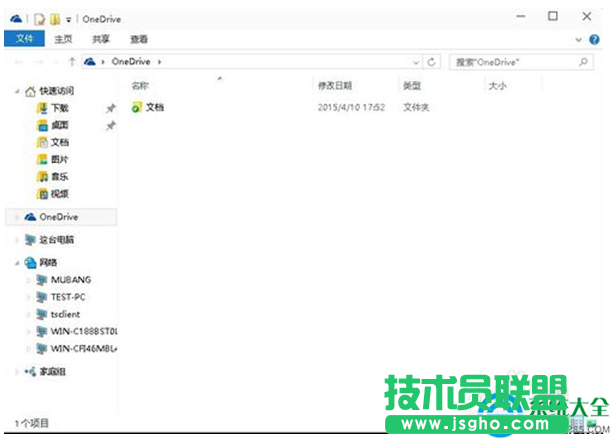Click the properties icon in quick access toolbar
The width and height of the screenshot is (612, 440).
39,19
